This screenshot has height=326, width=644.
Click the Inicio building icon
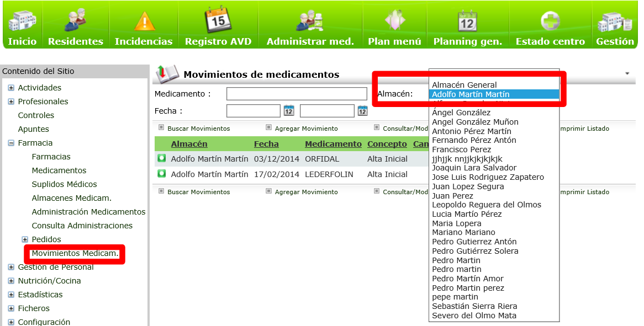[x=22, y=21]
